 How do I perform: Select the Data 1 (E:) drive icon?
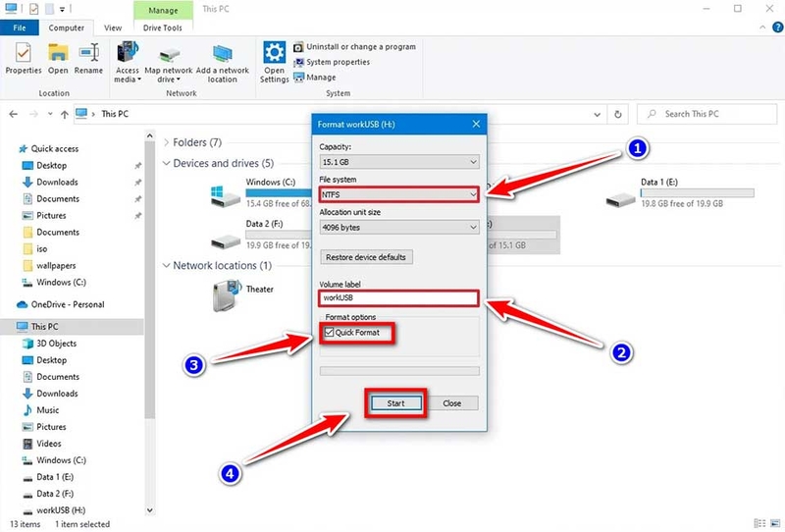[620, 199]
